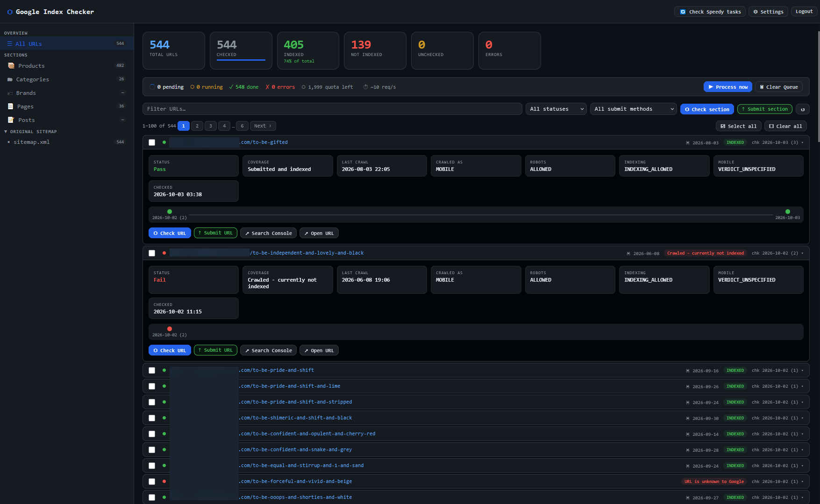Tick checkbox for to-be-forceful-and-vivid-and-beige
820x504 pixels.
pos(152,482)
